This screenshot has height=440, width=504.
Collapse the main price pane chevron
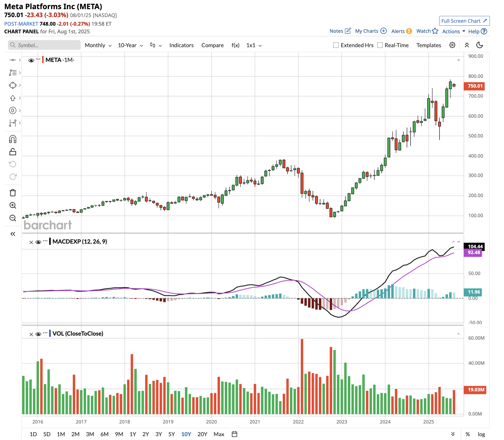[x=458, y=60]
